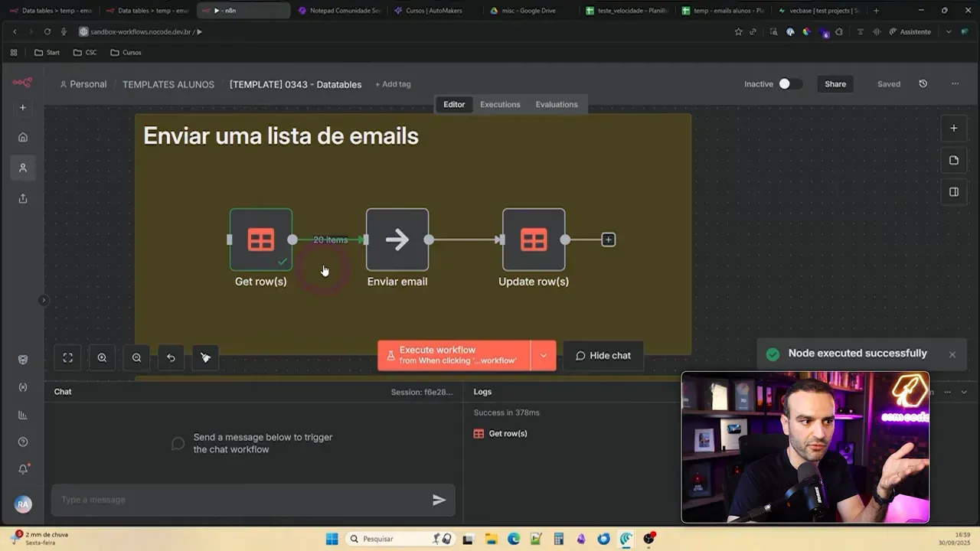The height and width of the screenshot is (551, 980).
Task: Select the tidy up workflow icon
Action: tap(205, 357)
